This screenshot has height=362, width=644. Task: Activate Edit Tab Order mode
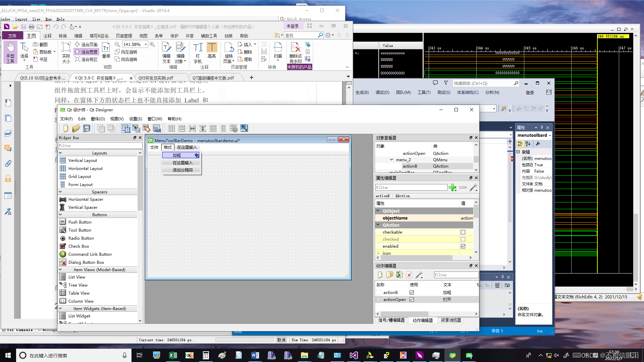157,128
